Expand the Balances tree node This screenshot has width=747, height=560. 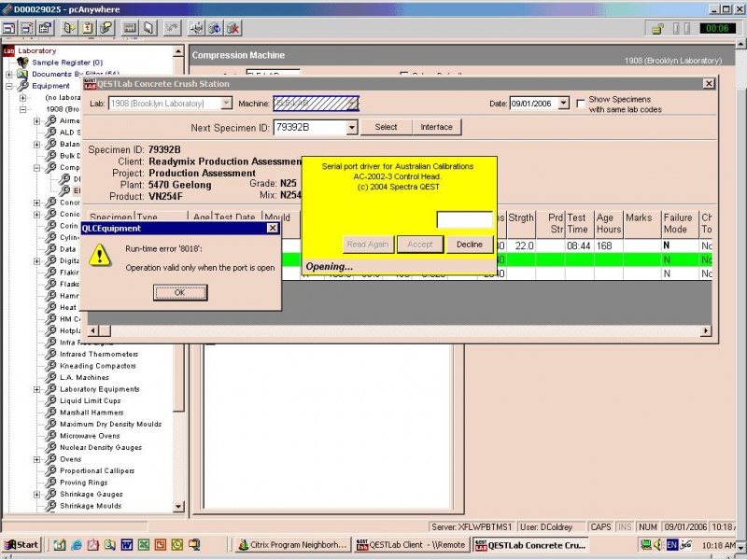[35, 144]
